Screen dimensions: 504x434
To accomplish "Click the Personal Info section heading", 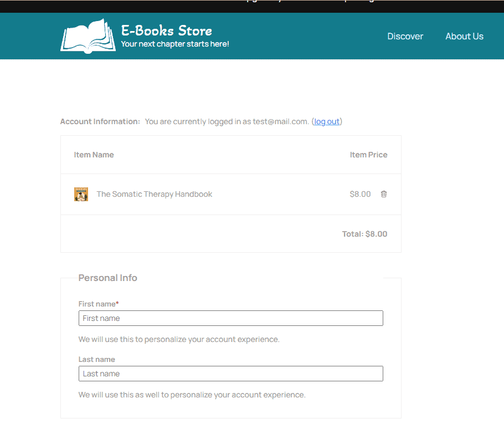I will pyautogui.click(x=107, y=278).
